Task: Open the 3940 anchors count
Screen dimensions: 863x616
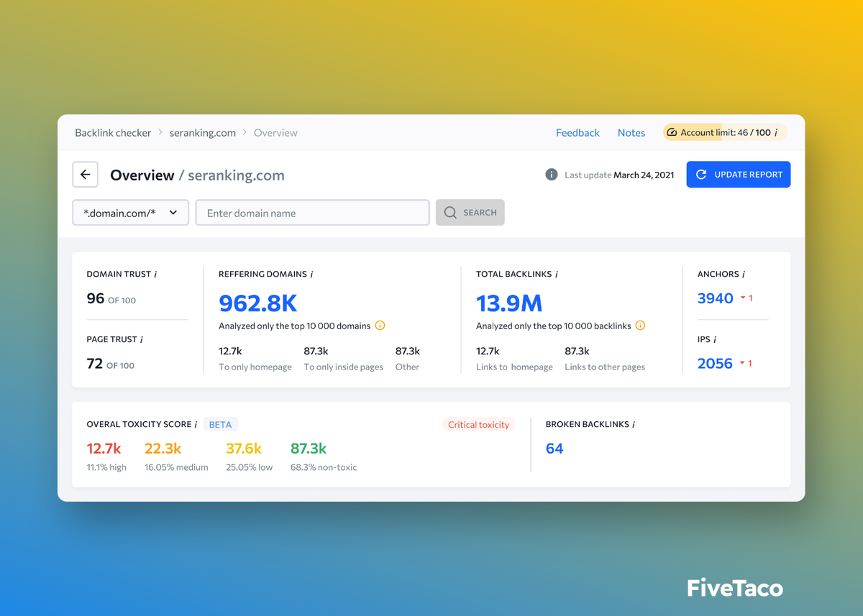Action: coord(716,298)
